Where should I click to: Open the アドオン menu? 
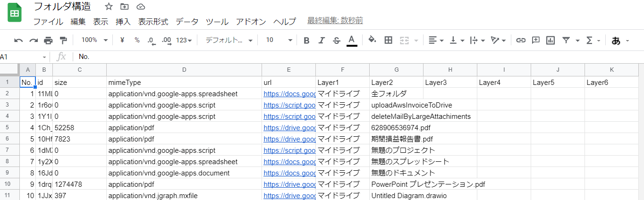251,21
